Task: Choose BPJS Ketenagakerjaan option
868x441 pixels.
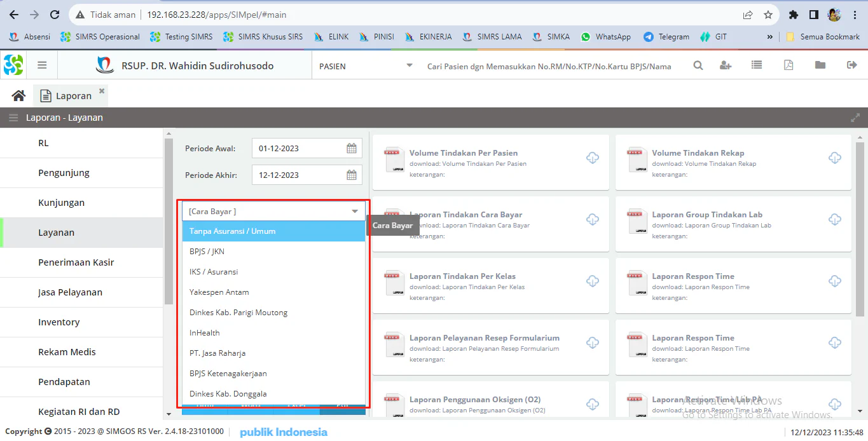Action: [273, 374]
